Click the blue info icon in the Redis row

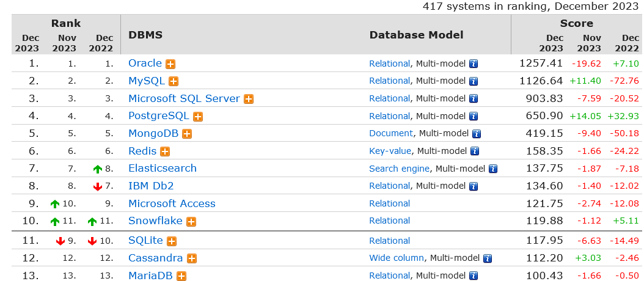pos(474,151)
